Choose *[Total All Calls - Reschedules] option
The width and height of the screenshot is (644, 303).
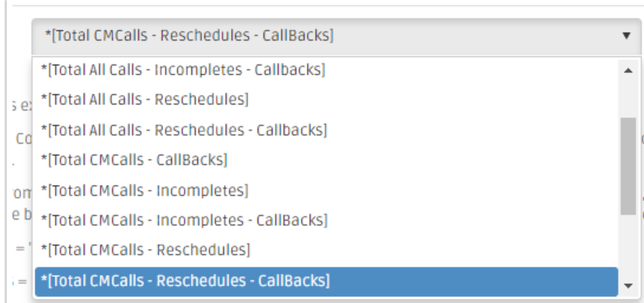[x=326, y=100]
